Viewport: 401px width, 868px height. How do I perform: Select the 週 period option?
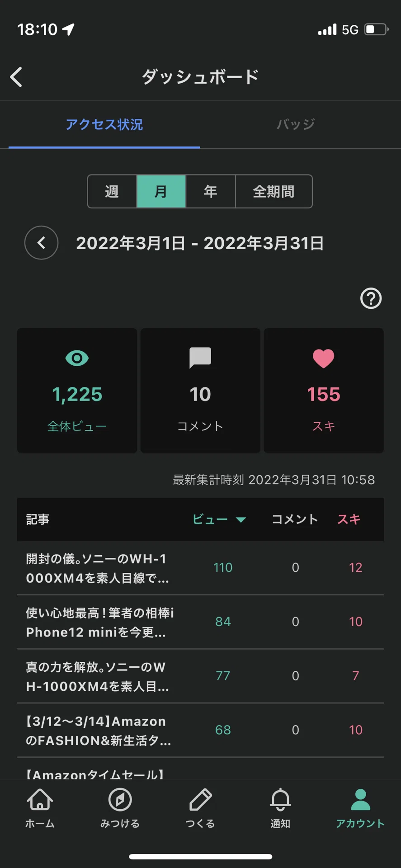pyautogui.click(x=112, y=191)
